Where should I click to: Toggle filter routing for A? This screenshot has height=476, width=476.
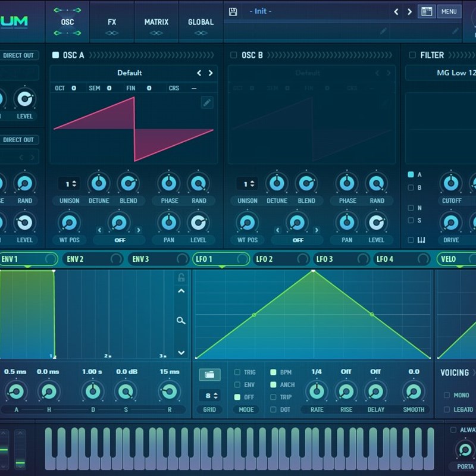411,174
